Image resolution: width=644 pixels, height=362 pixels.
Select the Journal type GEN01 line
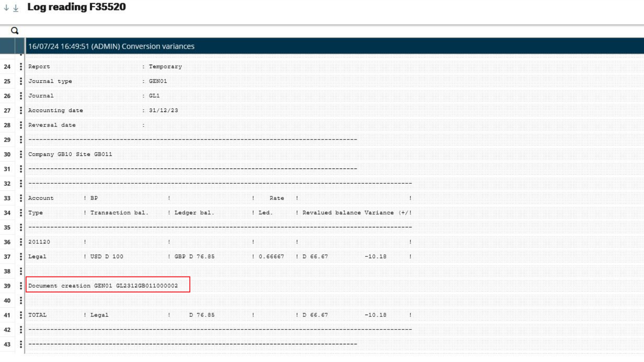(98, 81)
